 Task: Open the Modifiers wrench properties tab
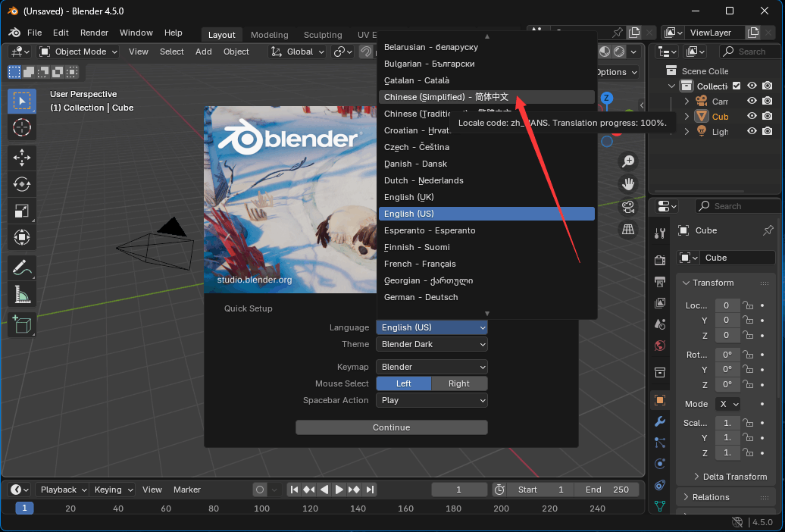coord(660,421)
